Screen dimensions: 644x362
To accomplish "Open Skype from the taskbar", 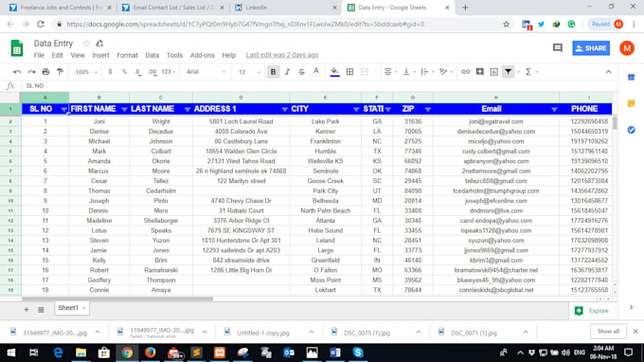I will pyautogui.click(x=358, y=353).
